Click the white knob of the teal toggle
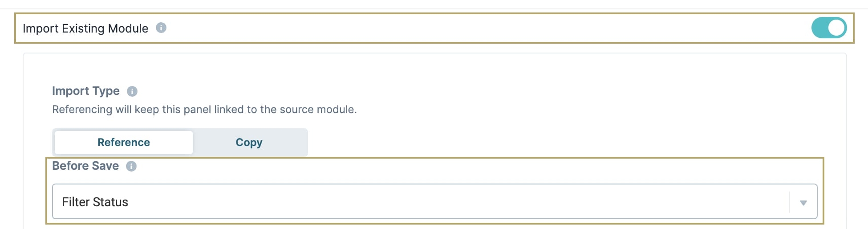This screenshot has height=229, width=868. coord(836,28)
